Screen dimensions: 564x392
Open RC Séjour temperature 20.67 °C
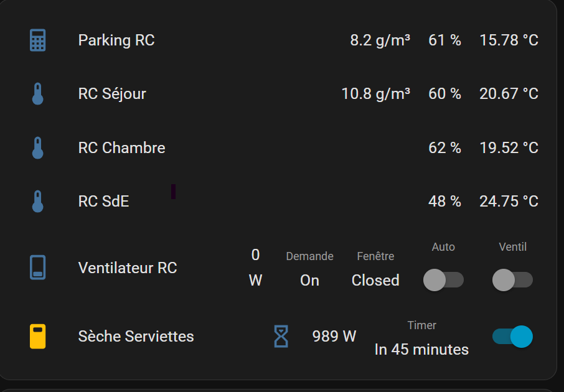click(x=509, y=94)
